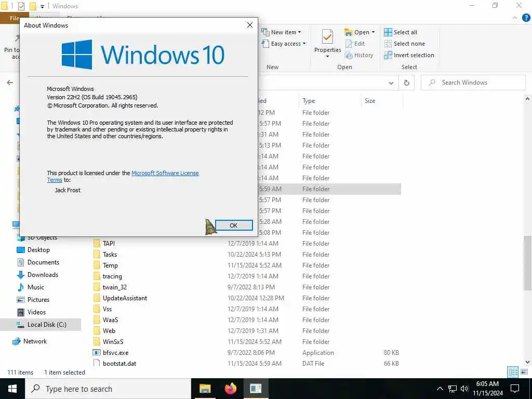Open File Explorer from taskbar

(x=205, y=389)
